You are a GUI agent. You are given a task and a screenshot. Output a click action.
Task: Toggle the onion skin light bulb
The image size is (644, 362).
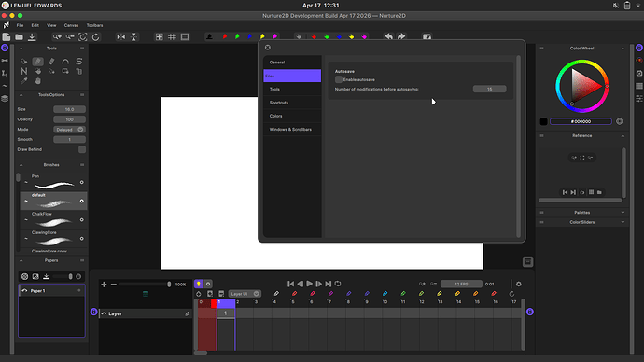(x=199, y=284)
